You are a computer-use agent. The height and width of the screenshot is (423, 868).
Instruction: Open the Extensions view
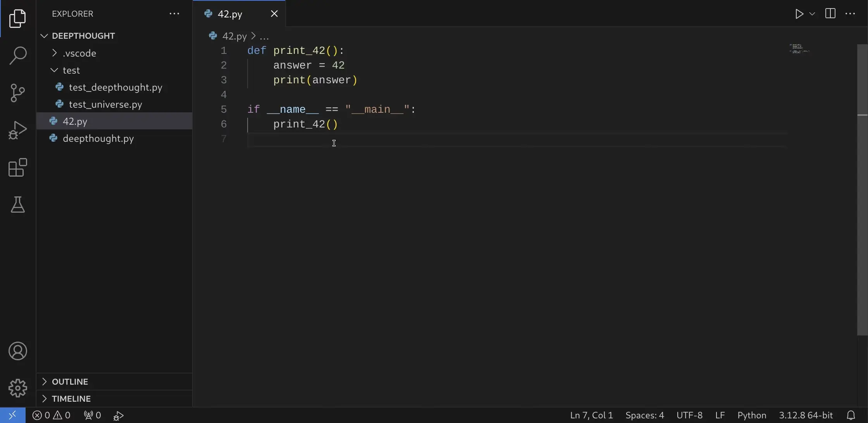[x=17, y=167]
